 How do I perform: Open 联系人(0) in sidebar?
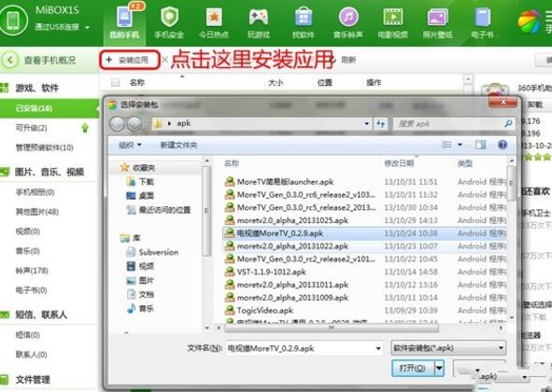point(31,355)
